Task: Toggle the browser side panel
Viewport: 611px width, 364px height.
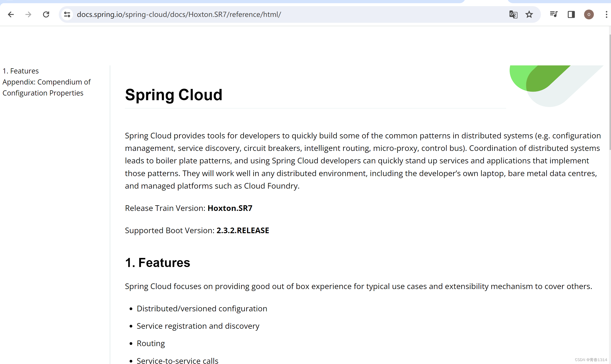Action: click(571, 14)
